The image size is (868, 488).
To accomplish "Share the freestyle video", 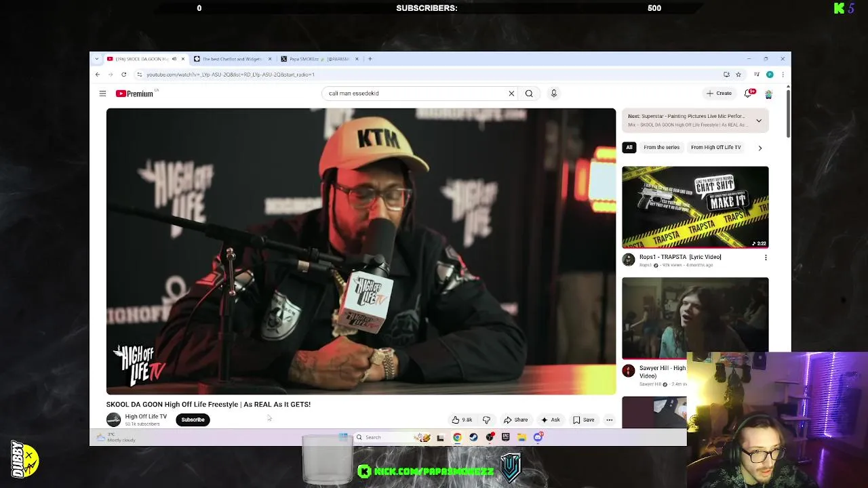I will 515,420.
